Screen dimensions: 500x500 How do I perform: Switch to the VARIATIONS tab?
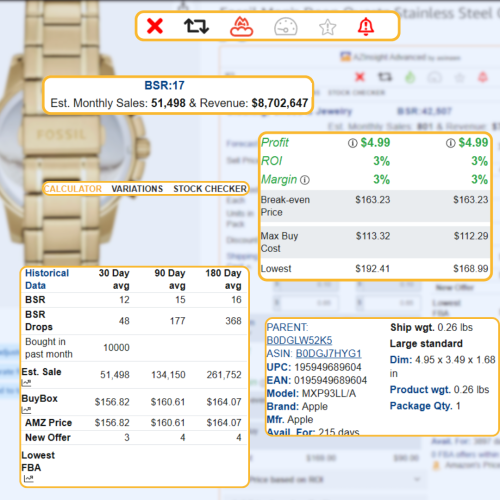pyautogui.click(x=137, y=189)
